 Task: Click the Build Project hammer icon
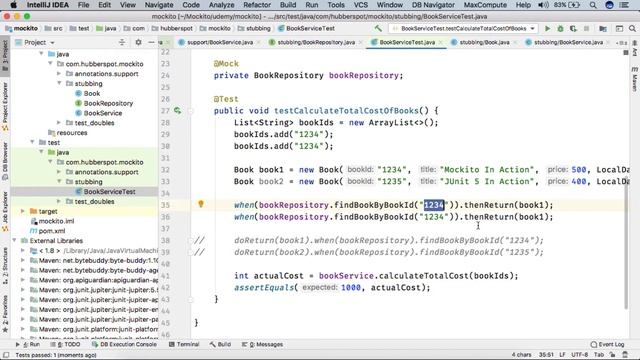click(378, 29)
